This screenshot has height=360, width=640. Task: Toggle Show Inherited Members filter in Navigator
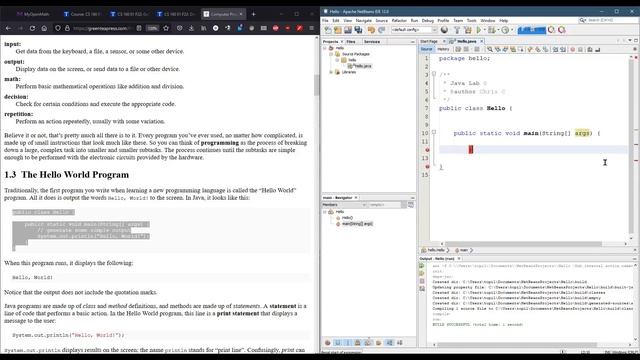[327, 343]
